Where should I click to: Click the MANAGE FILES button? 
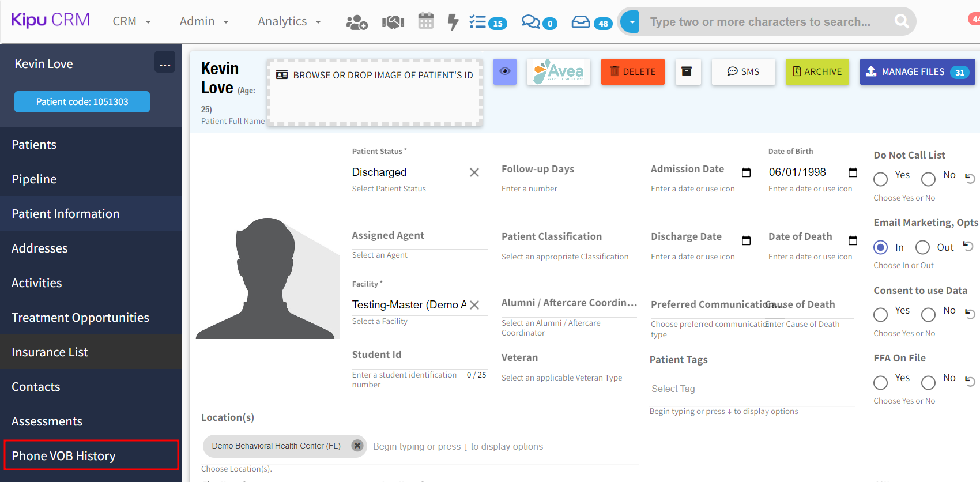pyautogui.click(x=917, y=72)
